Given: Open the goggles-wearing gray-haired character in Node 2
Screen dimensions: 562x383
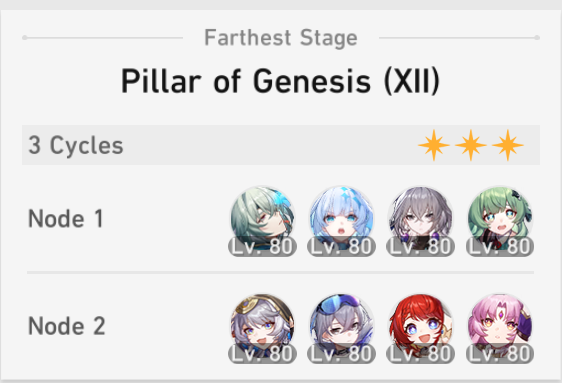Looking at the screenshot, I should [x=342, y=326].
